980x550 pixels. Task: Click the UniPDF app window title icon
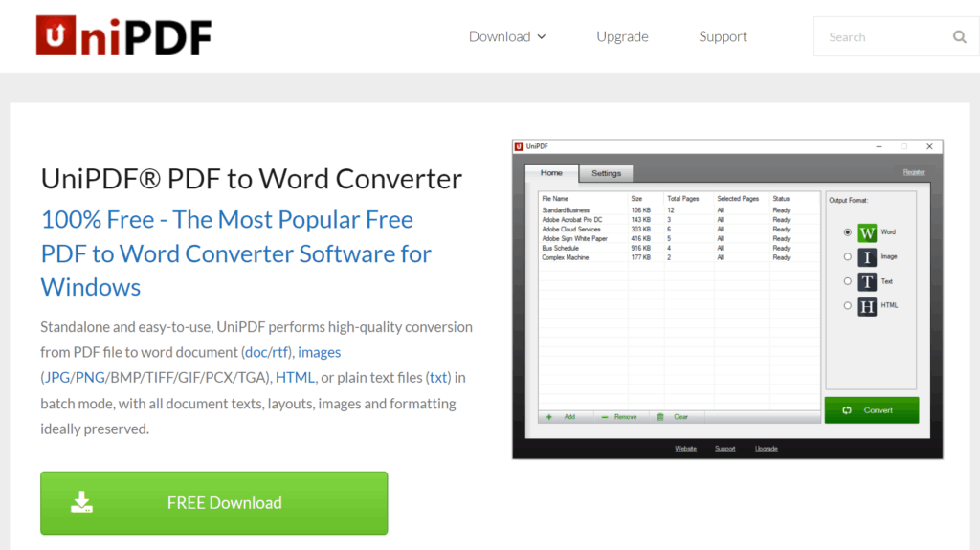519,146
